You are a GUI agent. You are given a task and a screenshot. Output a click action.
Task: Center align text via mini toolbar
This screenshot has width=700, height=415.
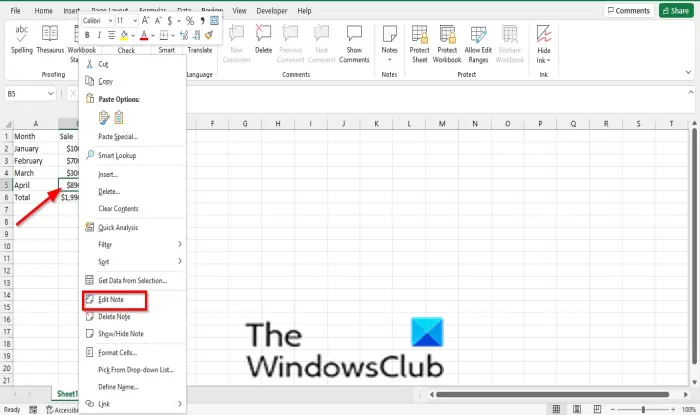(x=111, y=35)
